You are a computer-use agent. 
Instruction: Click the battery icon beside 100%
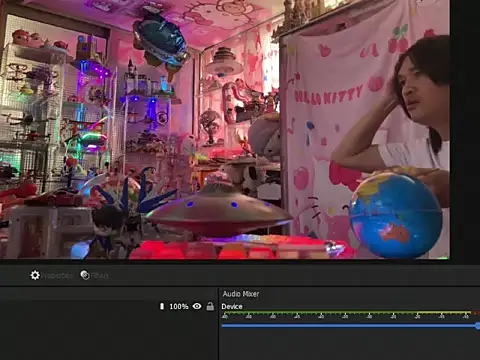[x=162, y=306]
